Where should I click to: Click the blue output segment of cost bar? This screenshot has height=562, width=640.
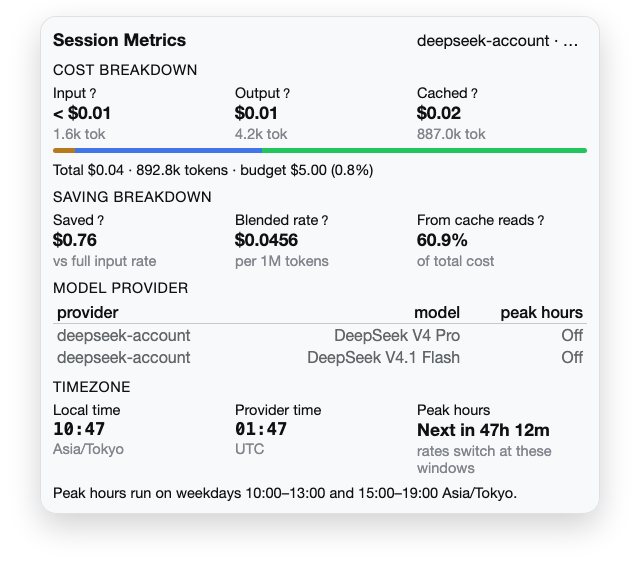(168, 151)
